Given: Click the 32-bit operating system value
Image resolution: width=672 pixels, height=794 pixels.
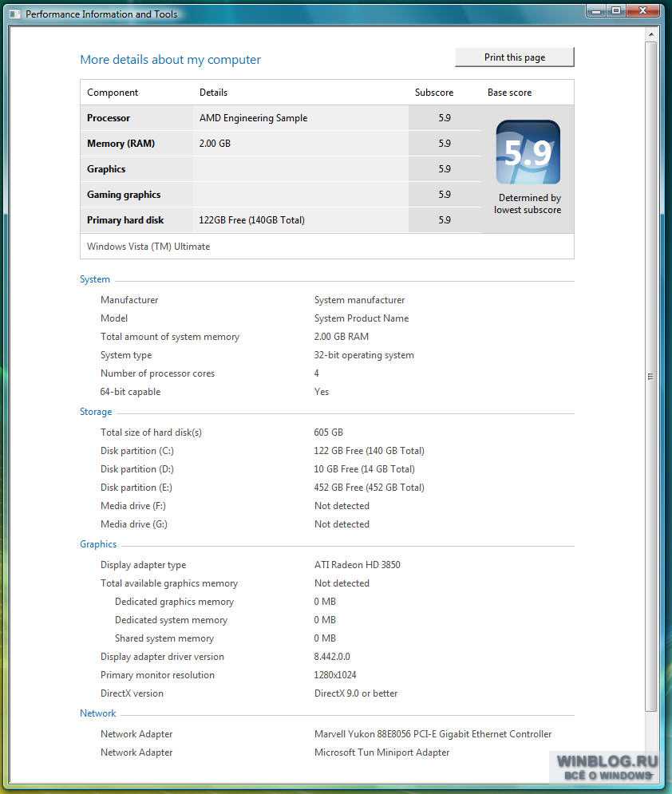Looking at the screenshot, I should [364, 355].
